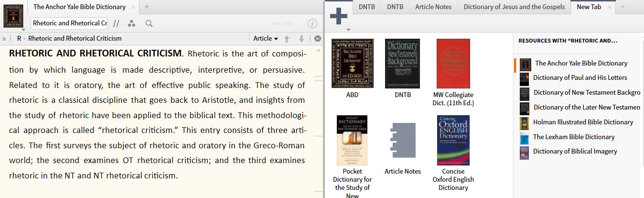Jump to previous article with up arrow
Screen dimensions: 644x198
point(287,38)
